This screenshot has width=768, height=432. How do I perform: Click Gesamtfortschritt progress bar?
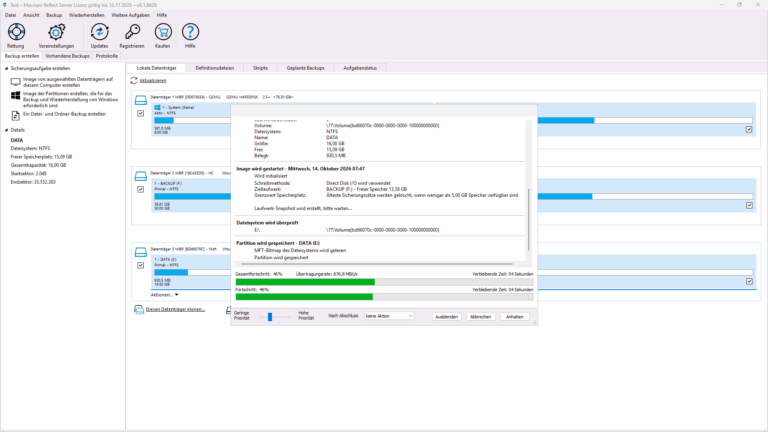point(384,282)
